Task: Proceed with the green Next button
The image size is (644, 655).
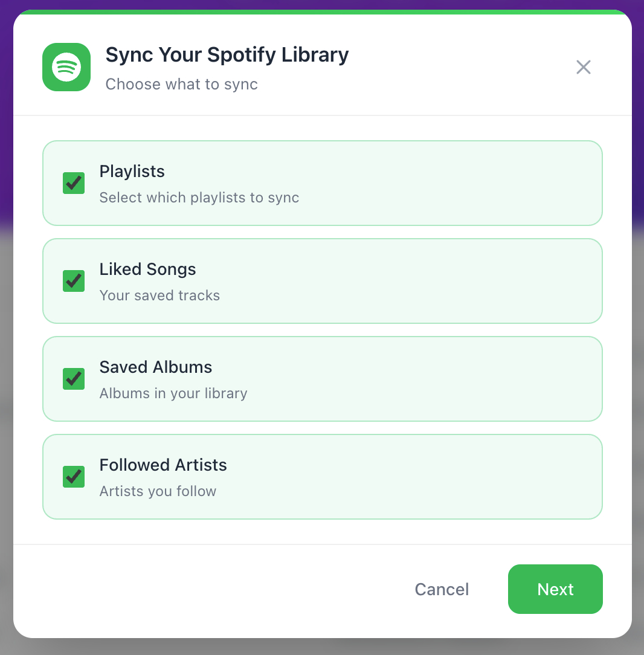Action: point(555,589)
